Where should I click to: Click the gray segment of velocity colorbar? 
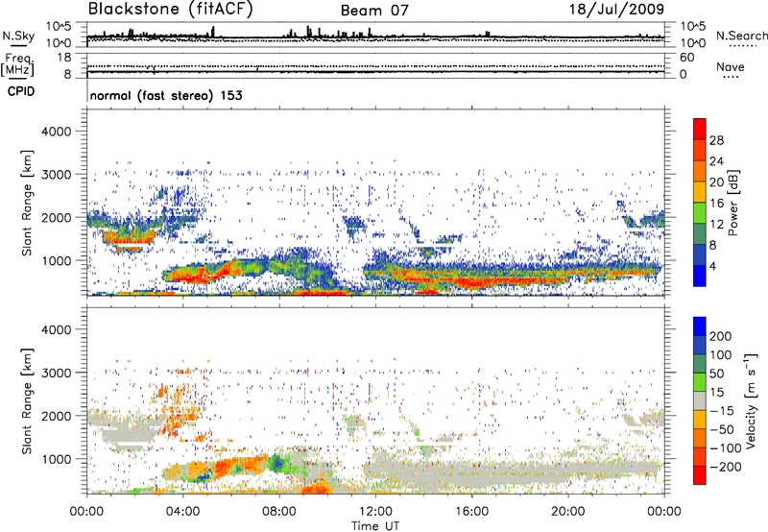click(x=700, y=401)
